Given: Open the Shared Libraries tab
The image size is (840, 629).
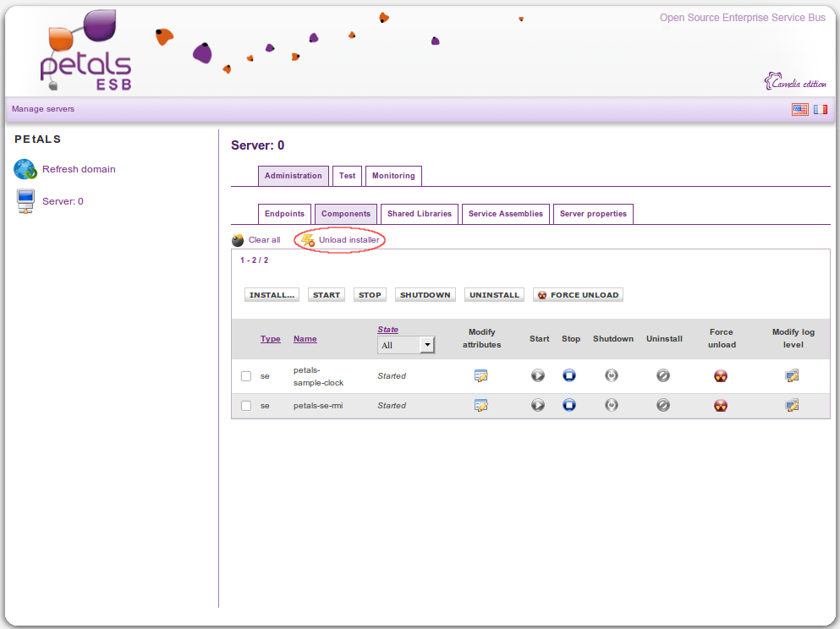Looking at the screenshot, I should click(x=419, y=214).
